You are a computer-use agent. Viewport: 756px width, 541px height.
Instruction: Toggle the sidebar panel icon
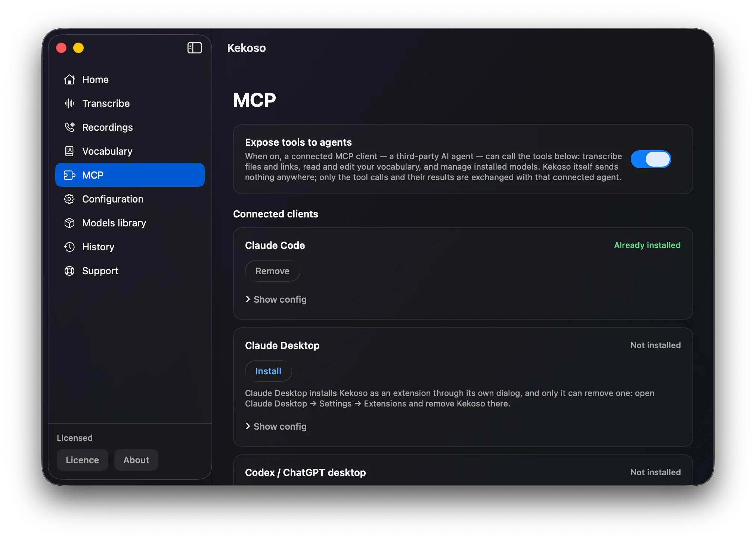click(x=195, y=48)
